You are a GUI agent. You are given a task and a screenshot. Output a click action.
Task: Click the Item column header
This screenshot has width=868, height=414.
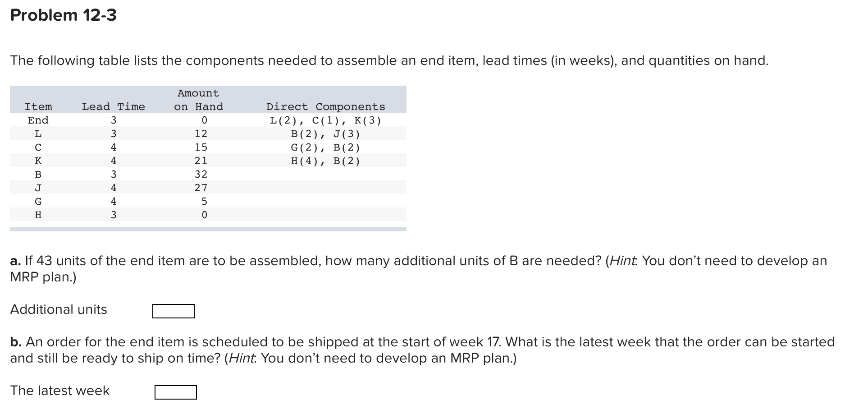[39, 106]
